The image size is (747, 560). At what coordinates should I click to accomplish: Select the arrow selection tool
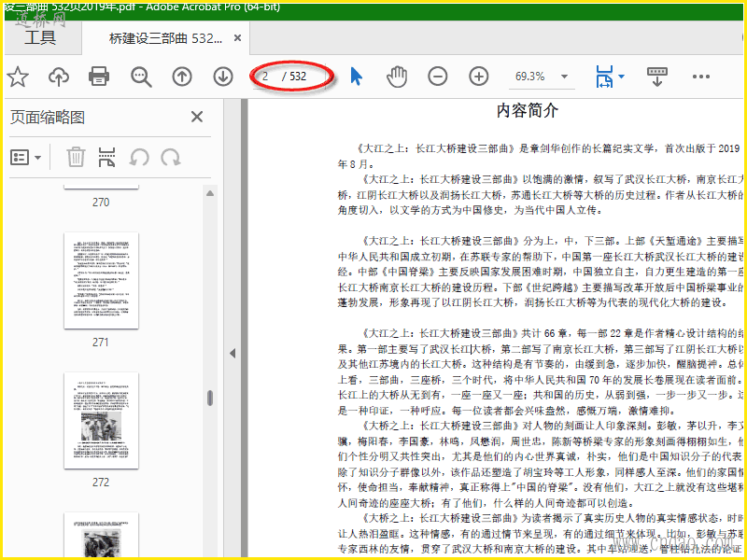[x=356, y=77]
